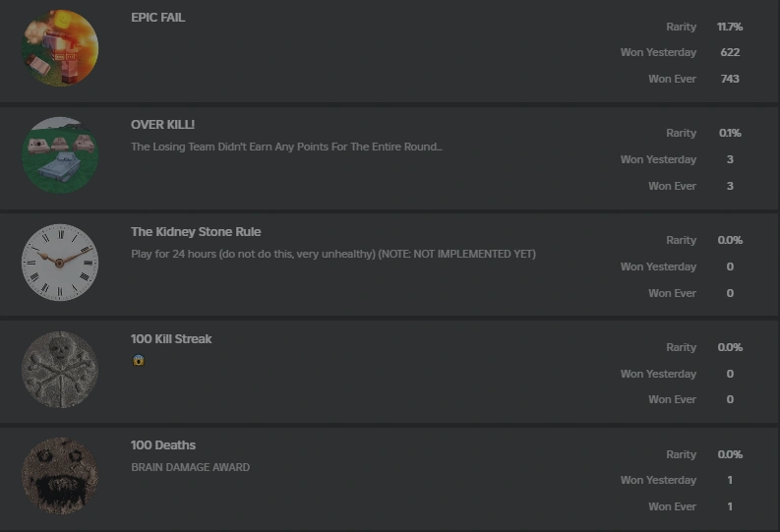Click the scream emoji under 100 Kill Streak
This screenshot has width=780, height=532.
click(x=138, y=361)
